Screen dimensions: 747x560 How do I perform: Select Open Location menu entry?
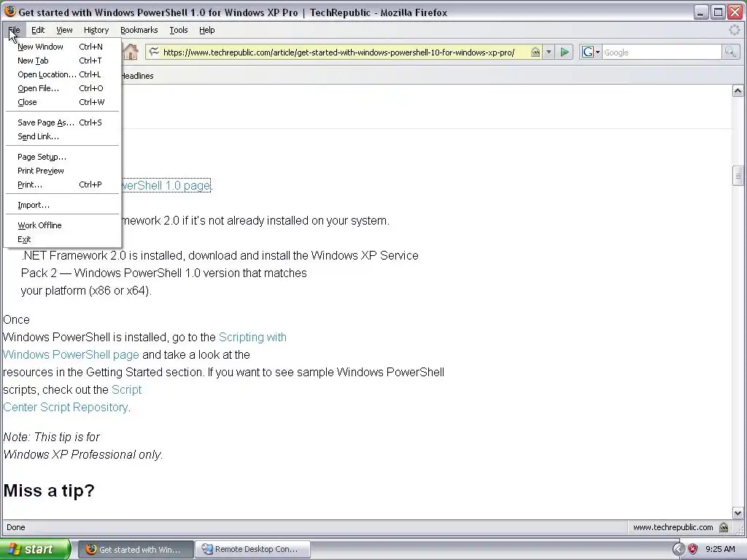pos(63,74)
